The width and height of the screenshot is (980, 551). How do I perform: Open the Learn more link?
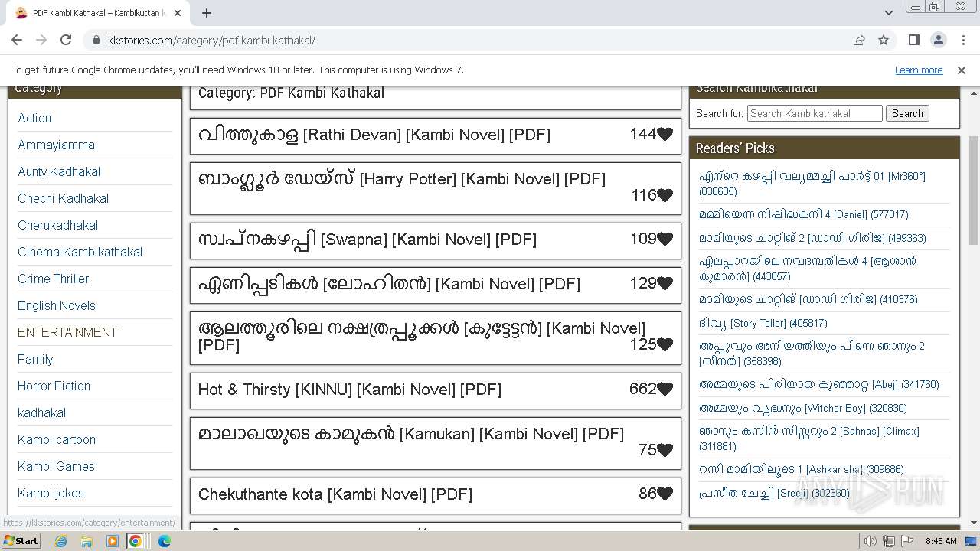click(919, 70)
